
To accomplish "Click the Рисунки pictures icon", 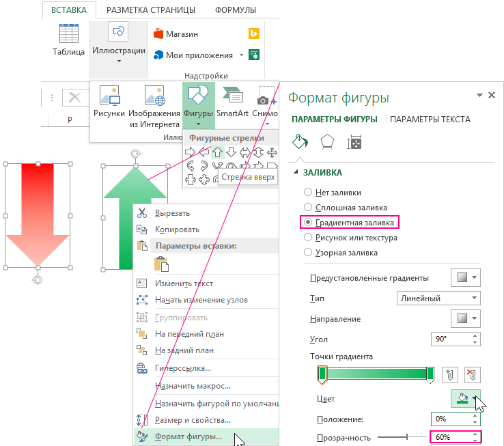I will [109, 95].
